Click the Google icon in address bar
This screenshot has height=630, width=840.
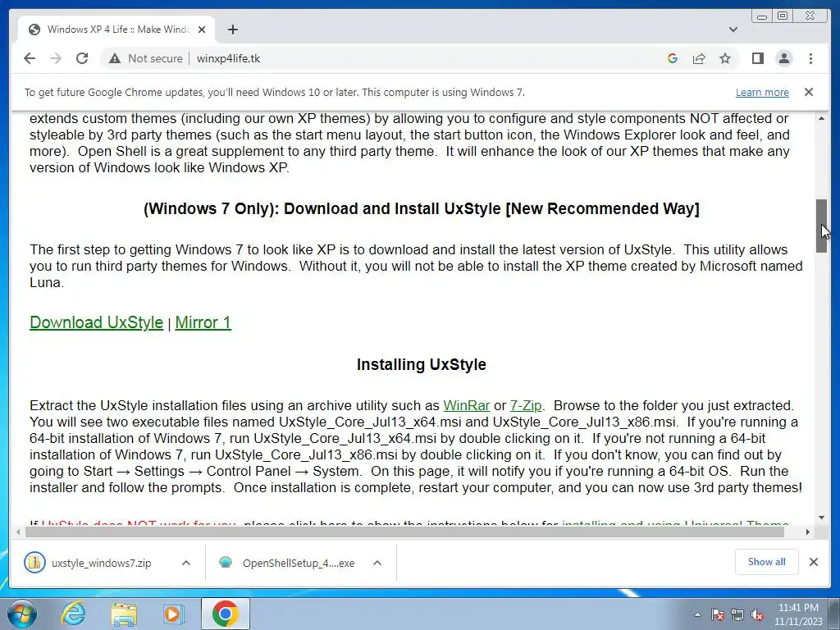click(x=673, y=58)
